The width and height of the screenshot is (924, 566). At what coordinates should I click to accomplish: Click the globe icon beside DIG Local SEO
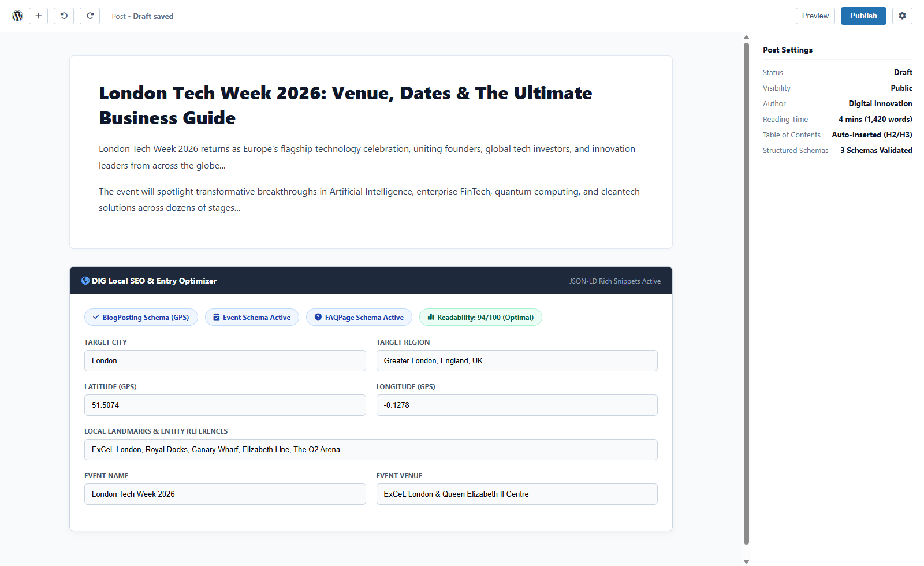point(85,281)
